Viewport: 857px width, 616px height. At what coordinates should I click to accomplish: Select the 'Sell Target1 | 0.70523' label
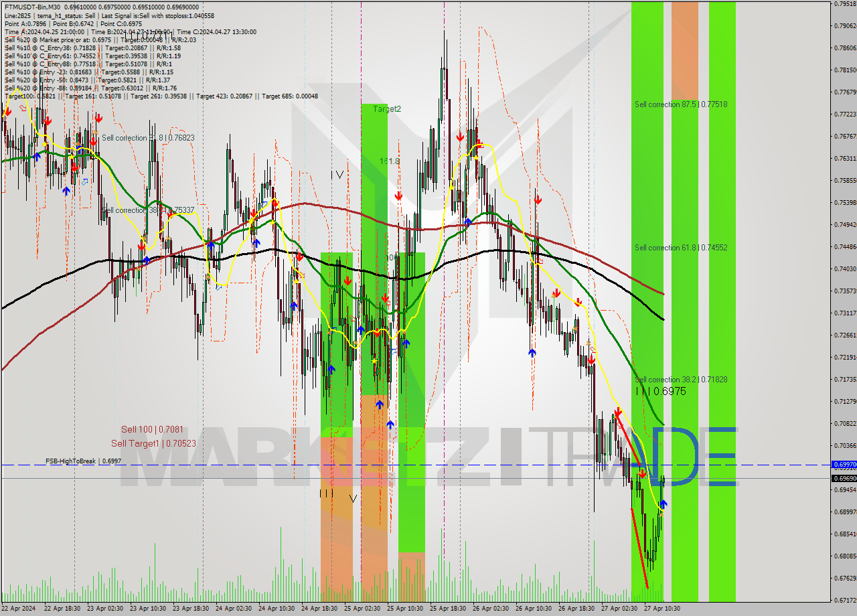[153, 443]
